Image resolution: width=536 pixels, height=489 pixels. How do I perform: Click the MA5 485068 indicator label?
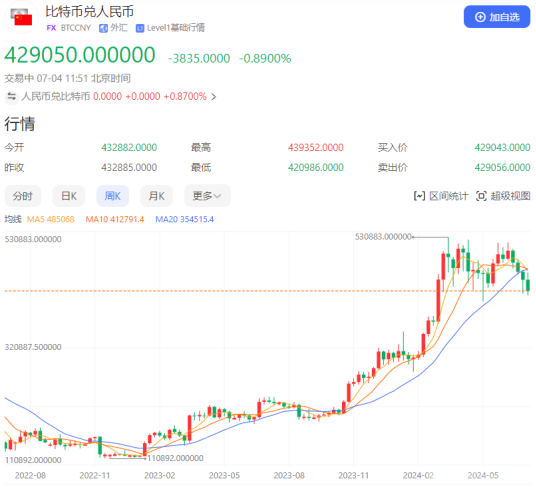click(x=51, y=219)
